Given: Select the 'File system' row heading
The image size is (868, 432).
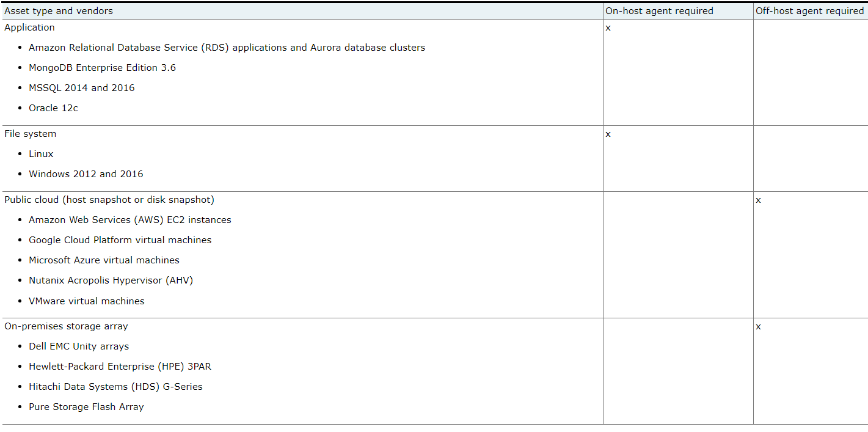Looking at the screenshot, I should (30, 134).
